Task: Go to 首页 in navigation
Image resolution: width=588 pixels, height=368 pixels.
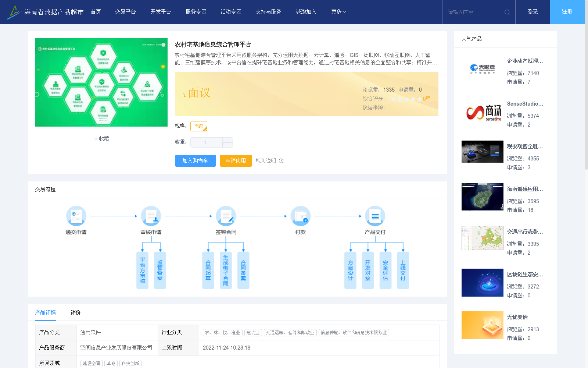Action: (96, 12)
